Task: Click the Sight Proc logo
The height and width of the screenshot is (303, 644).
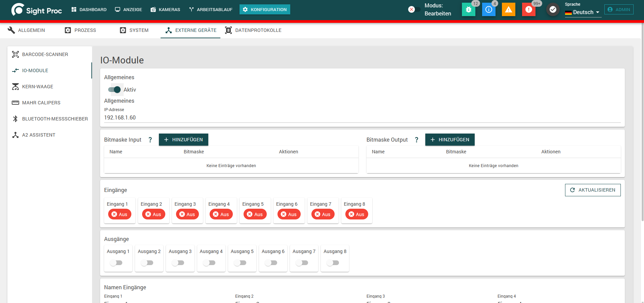Action: [37, 10]
